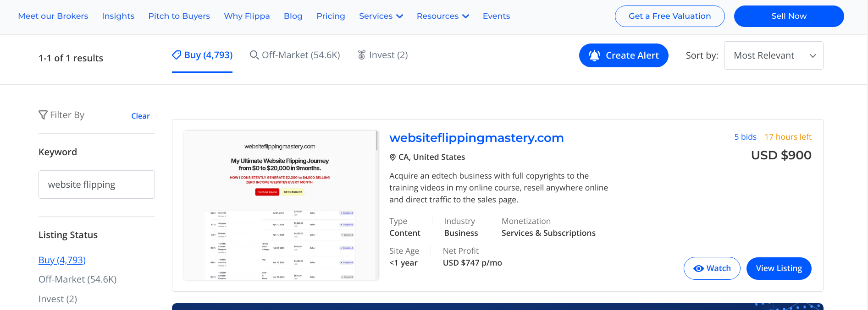Click the USD $900 price
868x310 pixels.
click(x=781, y=155)
